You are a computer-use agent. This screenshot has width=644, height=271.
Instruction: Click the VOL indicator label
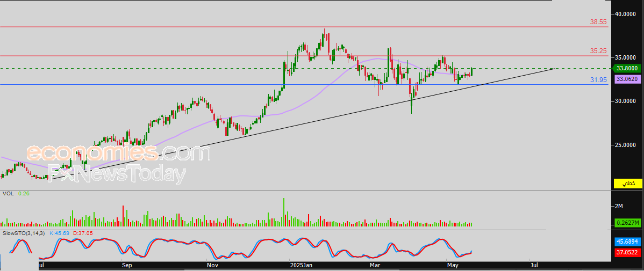(x=8, y=193)
